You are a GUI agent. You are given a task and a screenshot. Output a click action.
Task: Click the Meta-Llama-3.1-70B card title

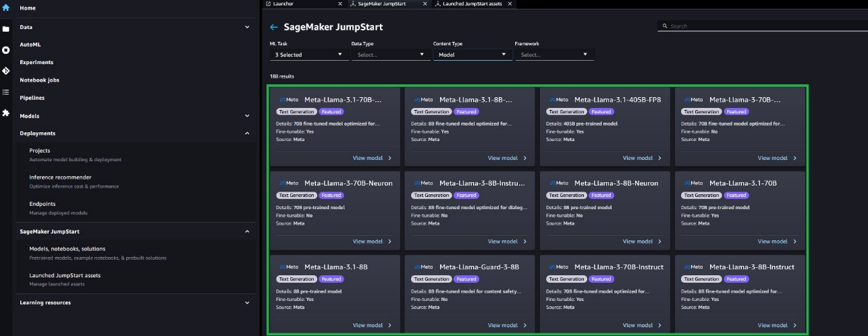(x=743, y=183)
